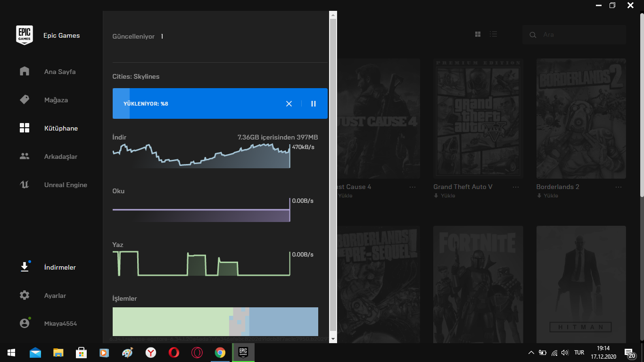Click the Güncelleniyor heading
Image resolution: width=644 pixels, height=362 pixels.
click(133, 36)
